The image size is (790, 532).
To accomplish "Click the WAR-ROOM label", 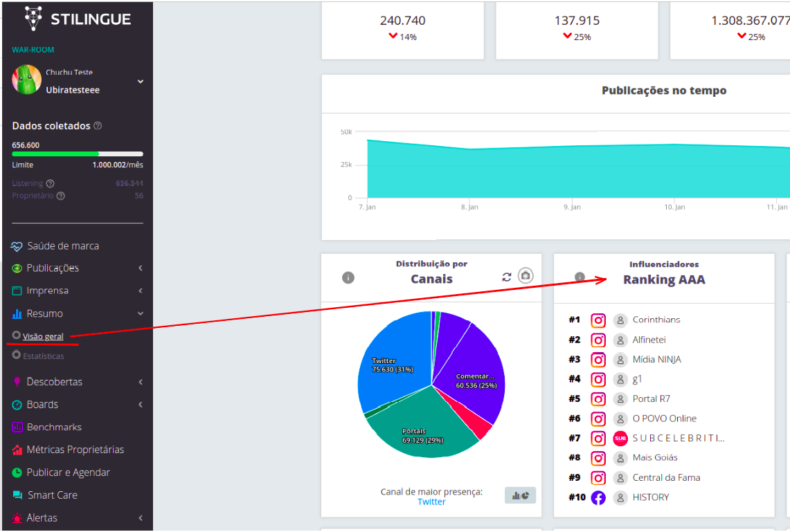I will [33, 50].
